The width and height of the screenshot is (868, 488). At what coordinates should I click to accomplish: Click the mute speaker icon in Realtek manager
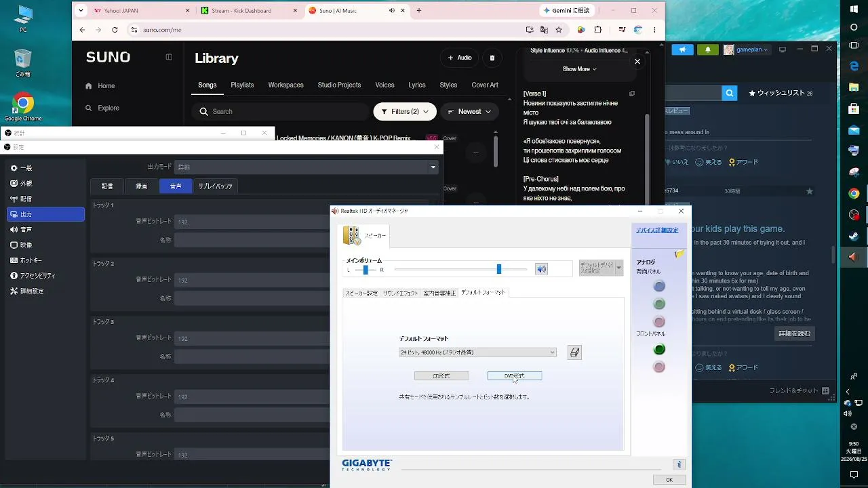541,269
